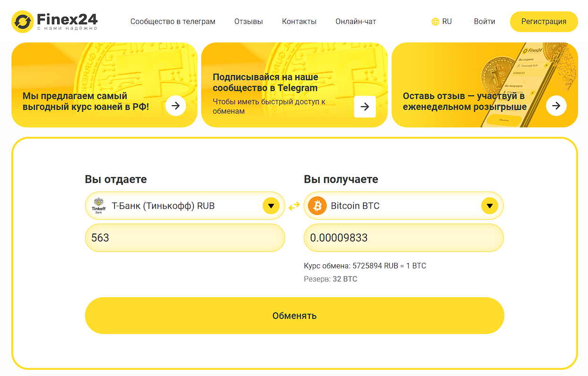Open the RU language selector
The image size is (588, 376).
442,22
